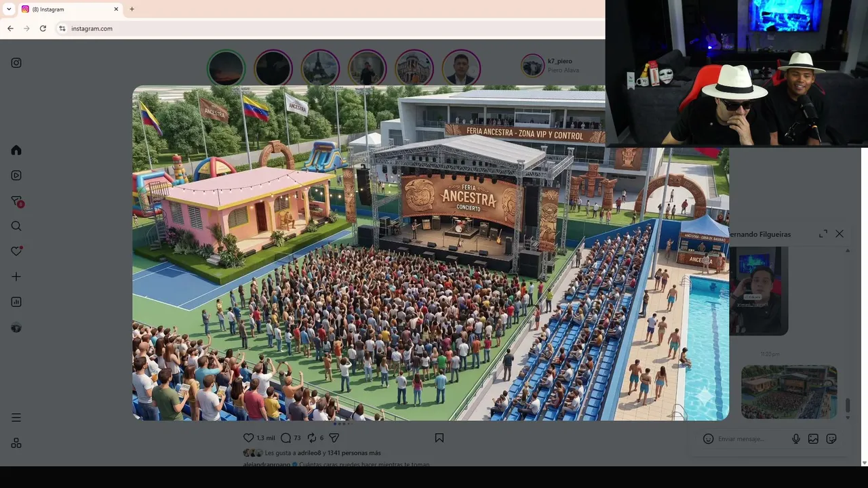Open a new browser tab

click(132, 9)
